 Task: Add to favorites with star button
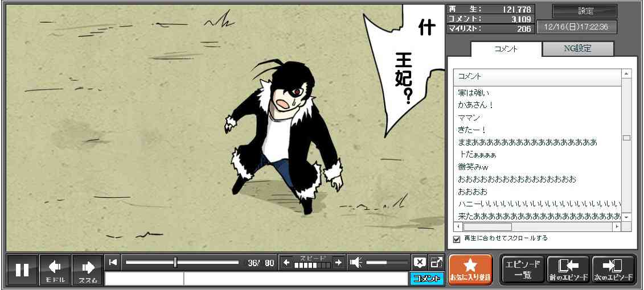470,270
